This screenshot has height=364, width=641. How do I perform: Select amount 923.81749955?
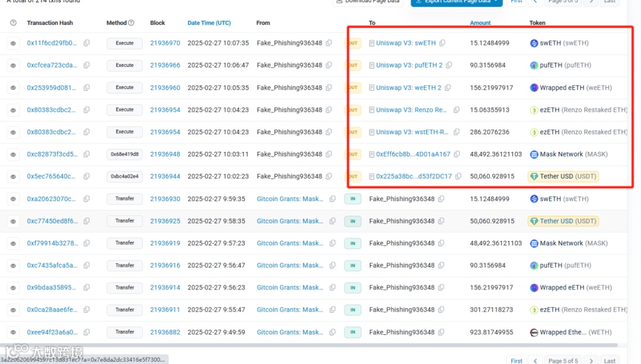pyautogui.click(x=491, y=332)
